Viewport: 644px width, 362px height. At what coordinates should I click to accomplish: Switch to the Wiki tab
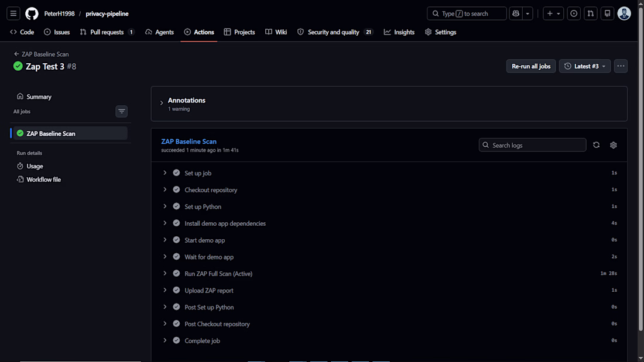[276, 32]
